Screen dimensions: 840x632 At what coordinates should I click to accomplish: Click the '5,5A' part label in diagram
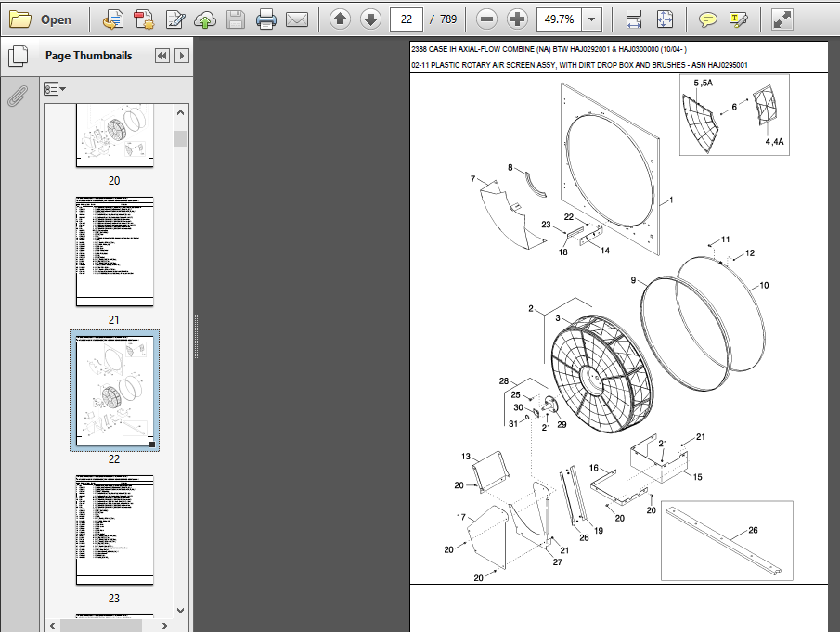(703, 83)
